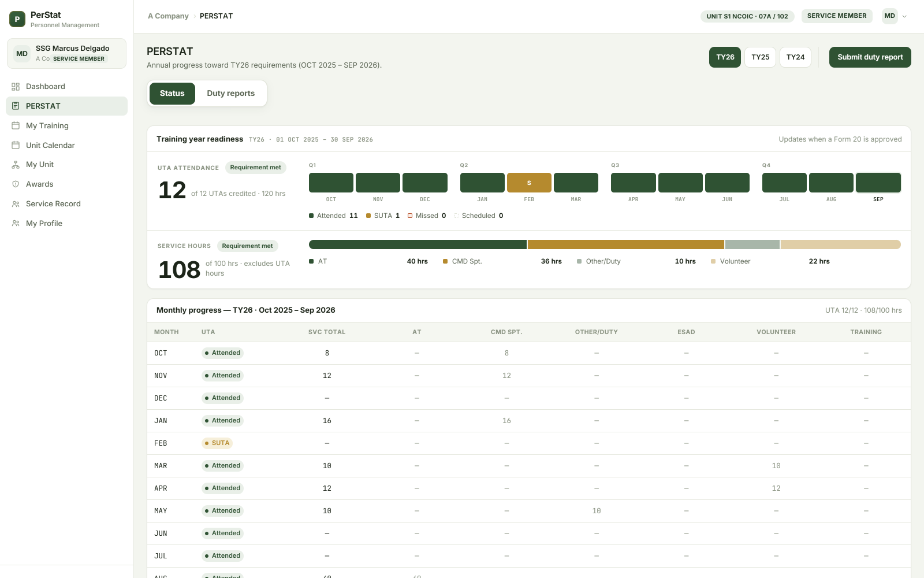This screenshot has height=578, width=924.
Task: Select training year TY25
Action: [761, 57]
